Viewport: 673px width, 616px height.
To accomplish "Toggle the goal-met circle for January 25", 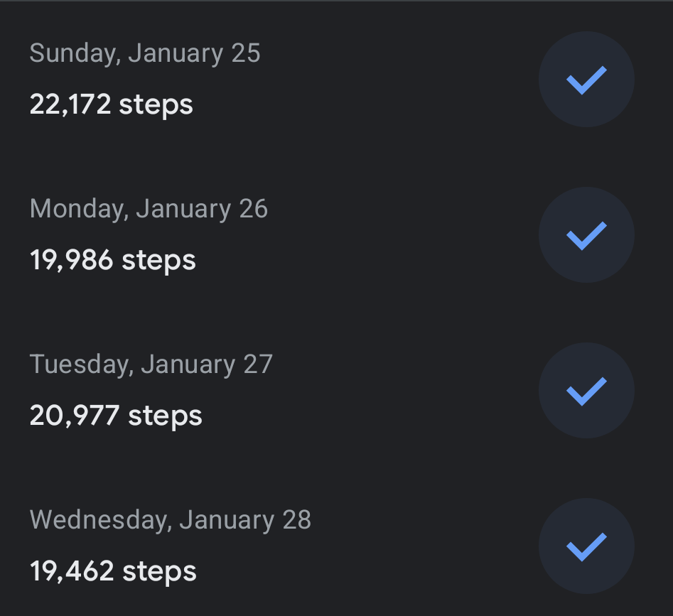I will tap(586, 80).
